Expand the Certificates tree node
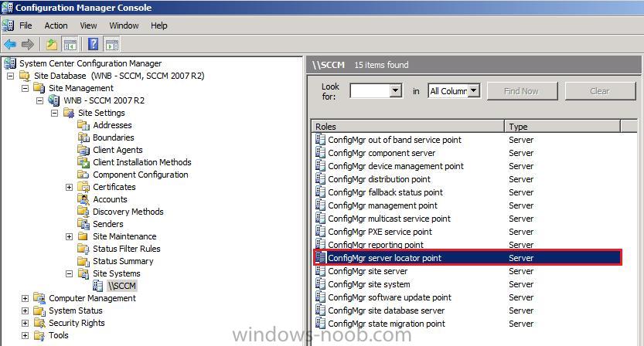This screenshot has width=644, height=346. click(69, 187)
